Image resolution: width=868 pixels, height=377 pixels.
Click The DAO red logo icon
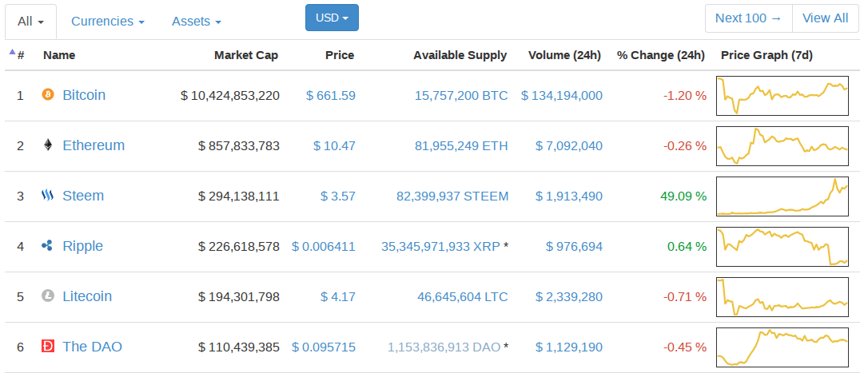pos(48,347)
